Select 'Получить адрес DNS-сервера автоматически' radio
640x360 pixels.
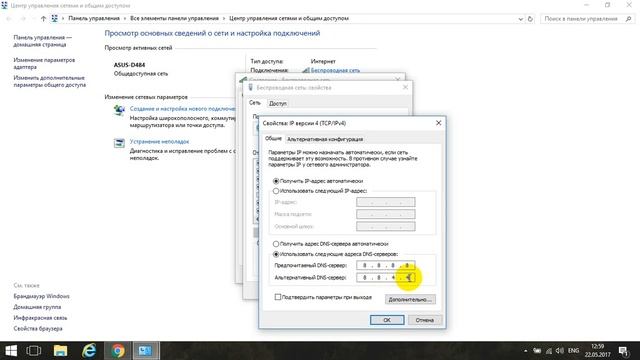tap(276, 244)
